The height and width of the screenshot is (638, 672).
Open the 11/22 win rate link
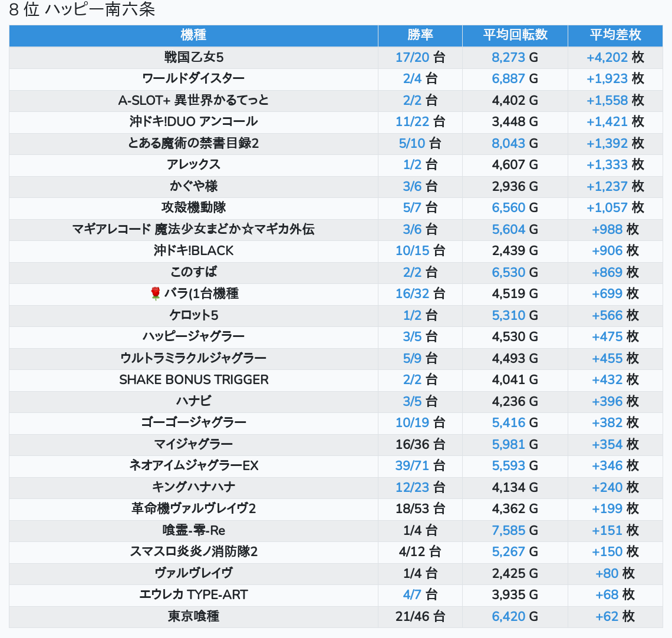pos(412,121)
